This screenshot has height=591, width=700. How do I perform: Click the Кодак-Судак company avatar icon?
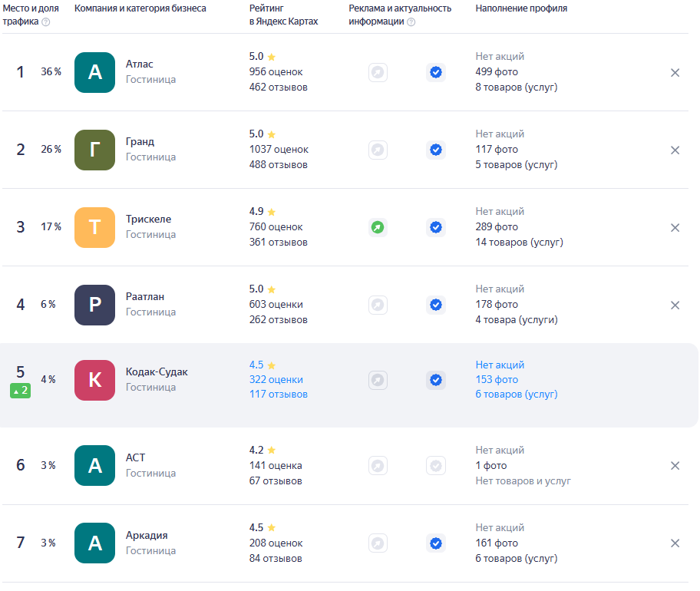94,380
